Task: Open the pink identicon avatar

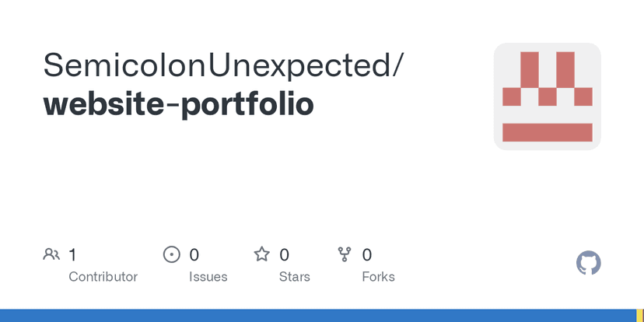Action: pyautogui.click(x=547, y=96)
